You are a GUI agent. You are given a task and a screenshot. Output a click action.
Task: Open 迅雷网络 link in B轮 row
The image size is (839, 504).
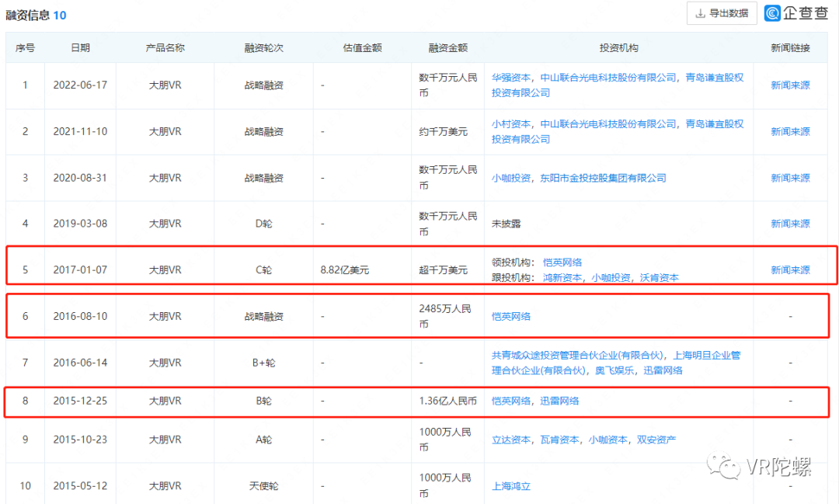pyautogui.click(x=559, y=401)
